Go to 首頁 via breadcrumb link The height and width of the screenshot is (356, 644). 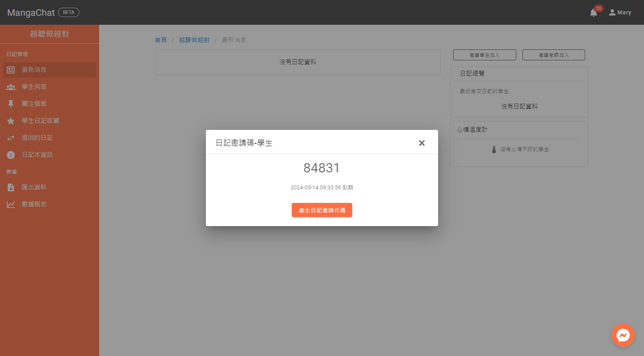point(161,40)
